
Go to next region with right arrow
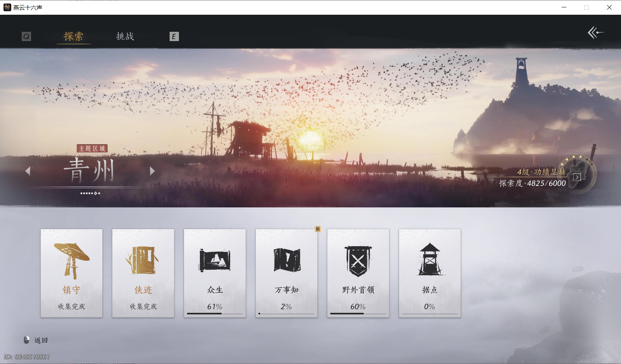[x=152, y=171]
